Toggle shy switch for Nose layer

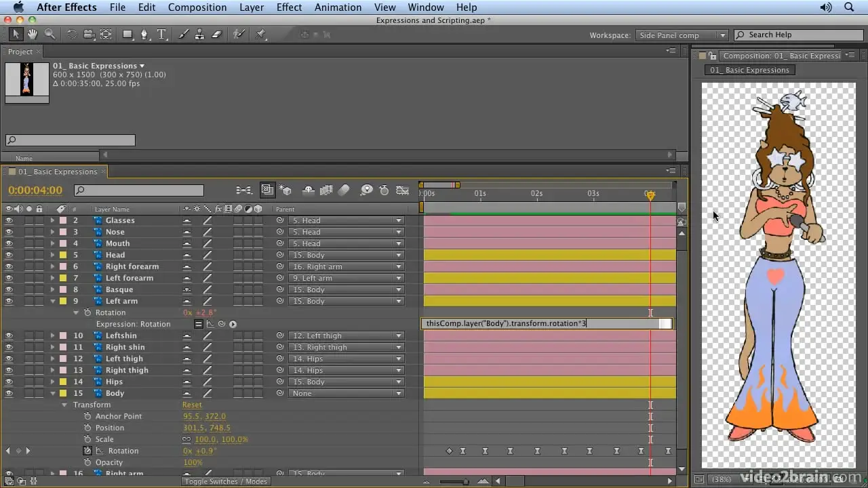[x=187, y=232]
